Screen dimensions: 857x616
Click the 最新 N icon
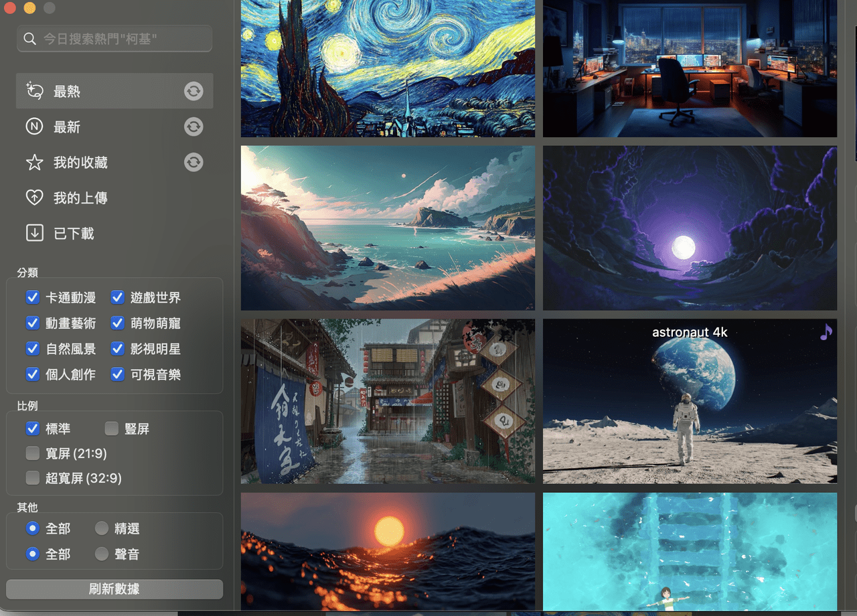(x=34, y=127)
